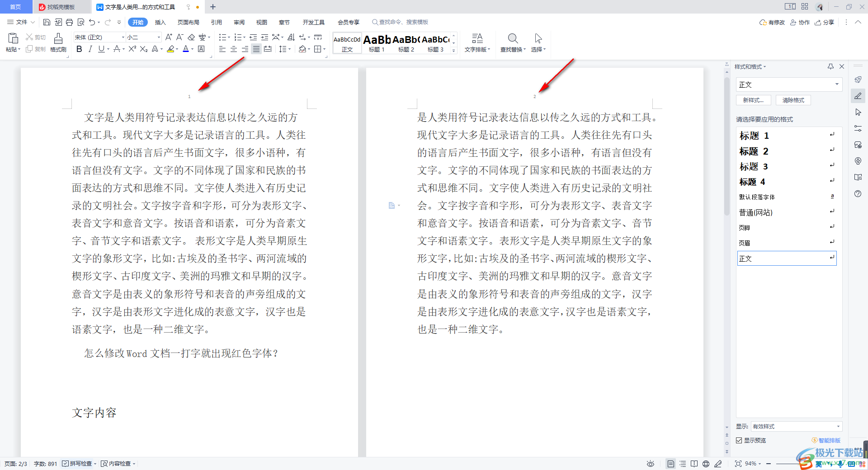The image size is (868, 470).
Task: Click the Print icon in quick access toolbar
Action: click(69, 22)
